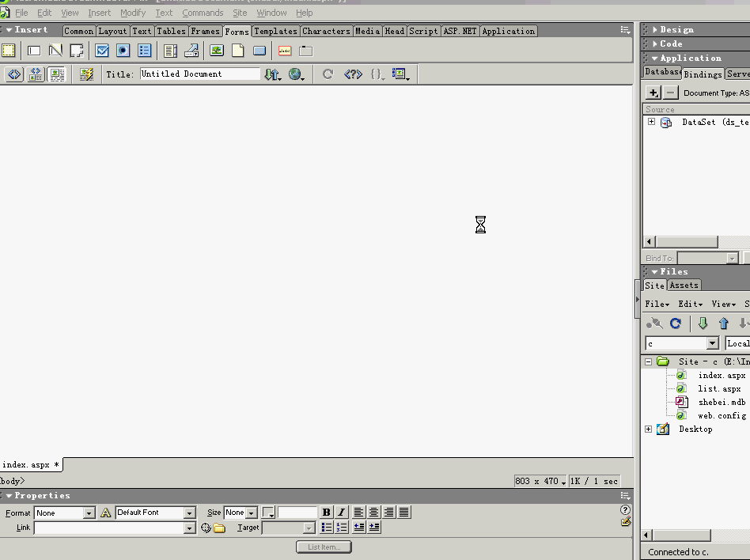This screenshot has width=750, height=560.
Task: Open text color picker swatch
Action: coord(268,513)
